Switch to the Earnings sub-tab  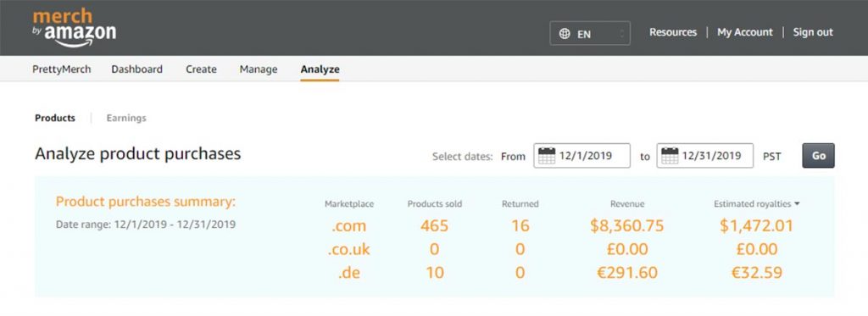click(126, 118)
